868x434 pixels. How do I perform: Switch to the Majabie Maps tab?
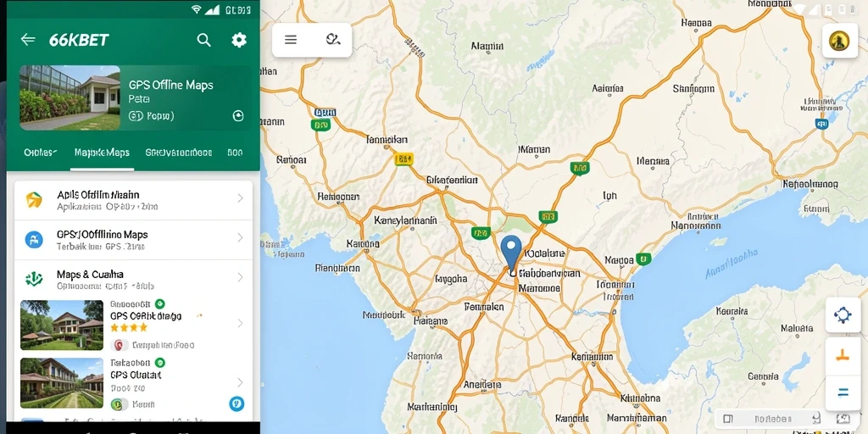coord(102,153)
